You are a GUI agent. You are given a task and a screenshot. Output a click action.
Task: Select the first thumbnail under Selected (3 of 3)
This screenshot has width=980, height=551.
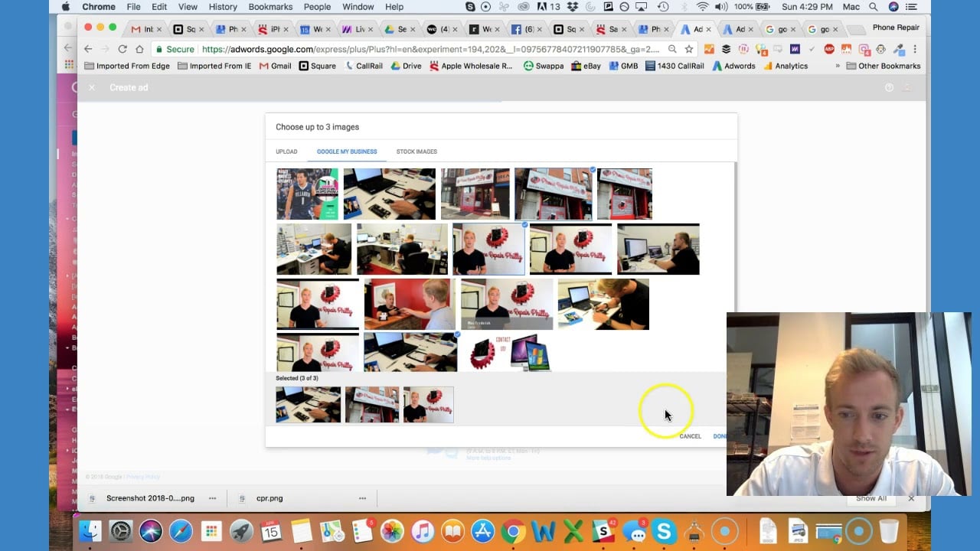pos(308,404)
